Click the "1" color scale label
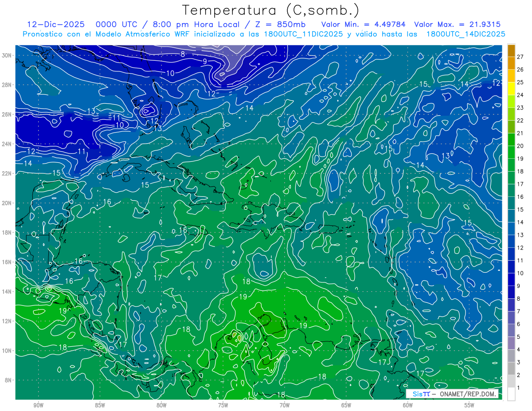 point(519,388)
